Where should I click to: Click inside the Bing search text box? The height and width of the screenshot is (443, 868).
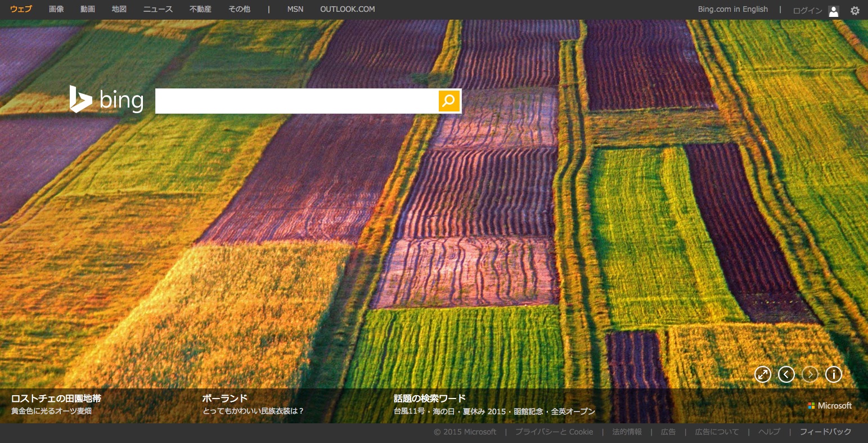click(296, 101)
